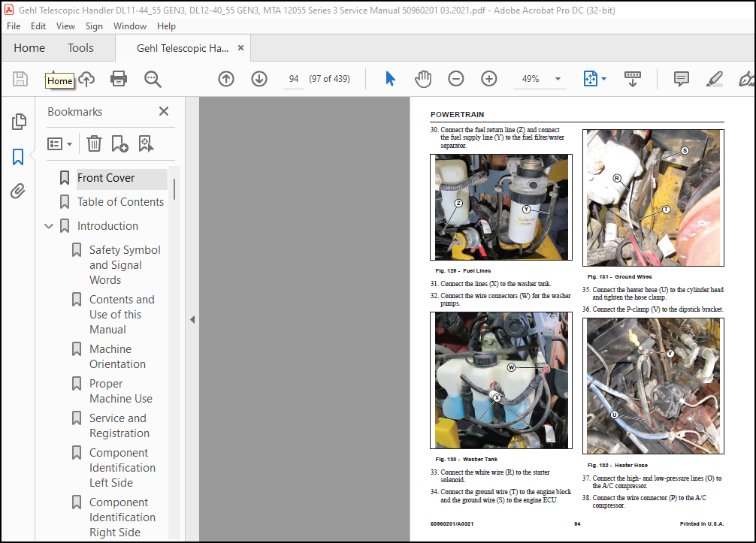Open bookmarks Options list menu
Screen dimensions: 756x543
[60, 143]
